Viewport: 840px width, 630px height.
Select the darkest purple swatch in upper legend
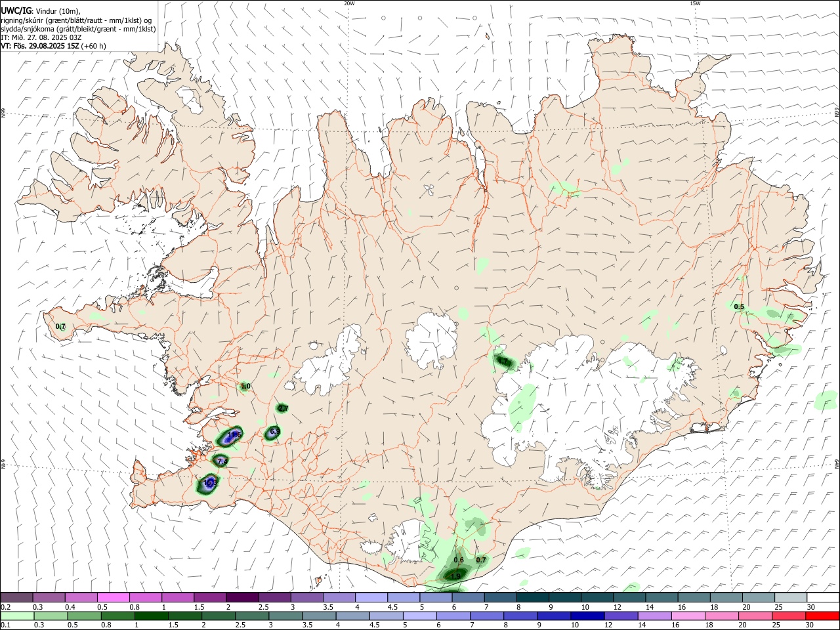tap(241, 597)
